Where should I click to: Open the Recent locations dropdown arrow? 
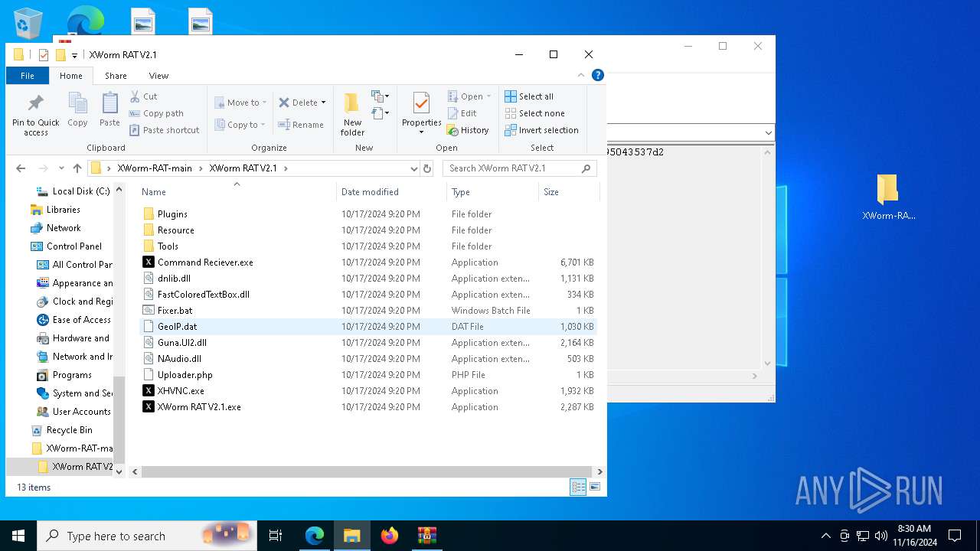click(61, 168)
